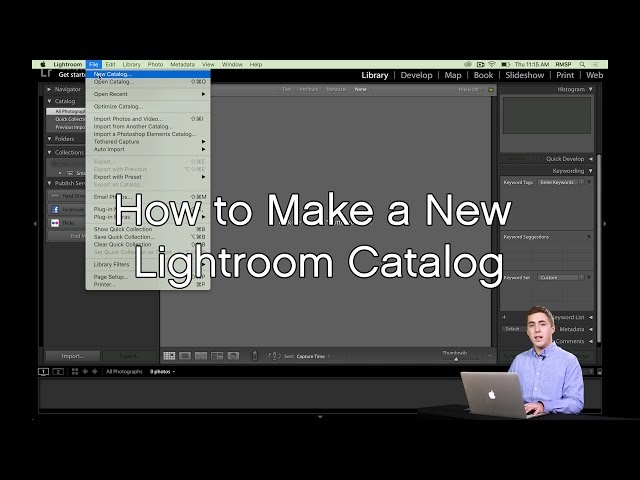The height and width of the screenshot is (480, 640).
Task: Collapse the Collections panel
Action: tap(49, 152)
